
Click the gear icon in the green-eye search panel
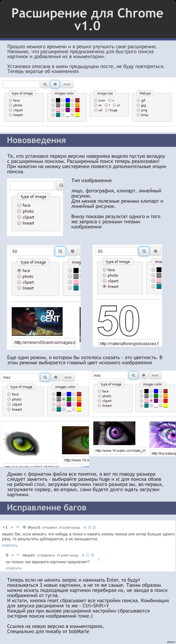(56, 377)
